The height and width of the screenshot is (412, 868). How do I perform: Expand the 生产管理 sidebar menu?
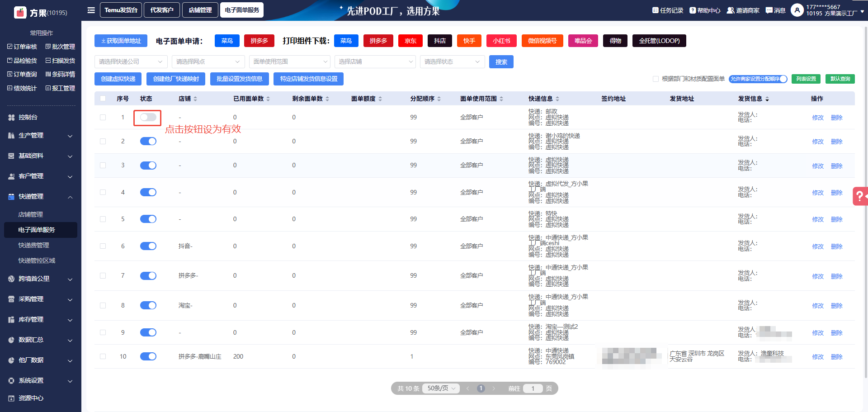tap(41, 136)
